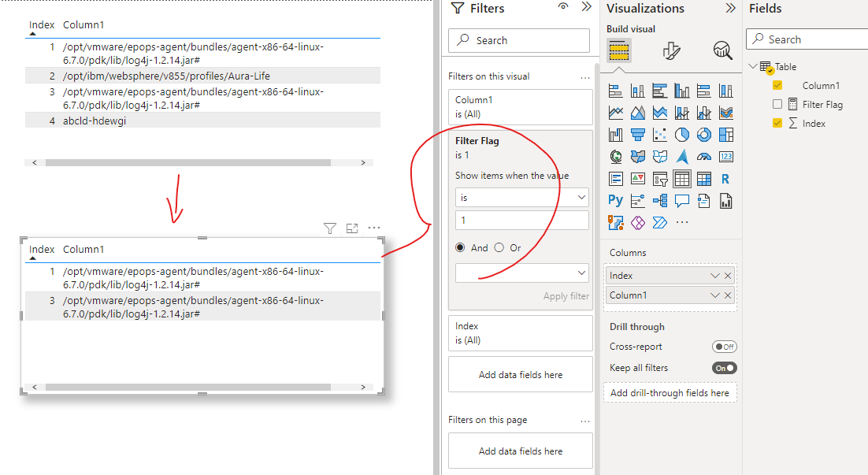The height and width of the screenshot is (475, 868).
Task: Click Add drill-through fields here
Action: [x=670, y=393]
